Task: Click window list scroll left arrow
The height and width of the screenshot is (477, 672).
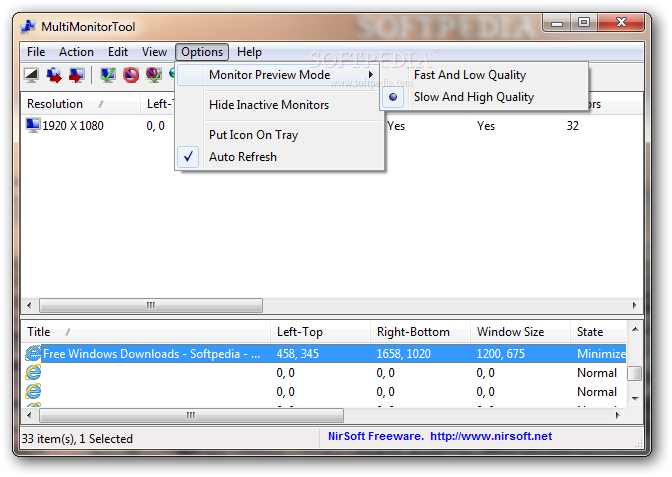Action: point(29,415)
